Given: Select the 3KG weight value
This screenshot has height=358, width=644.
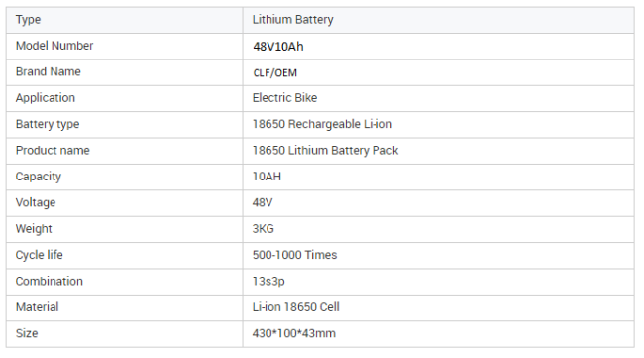Looking at the screenshot, I should (263, 228).
